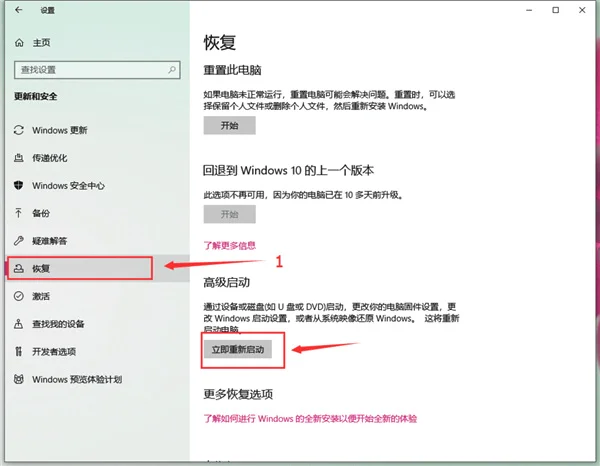Click the 更新和安全 sidebar heading
Screen dimensions: 600x466
tap(36, 96)
